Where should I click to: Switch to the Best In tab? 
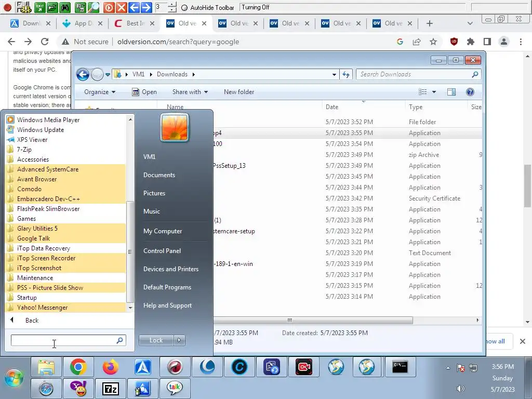134,23
